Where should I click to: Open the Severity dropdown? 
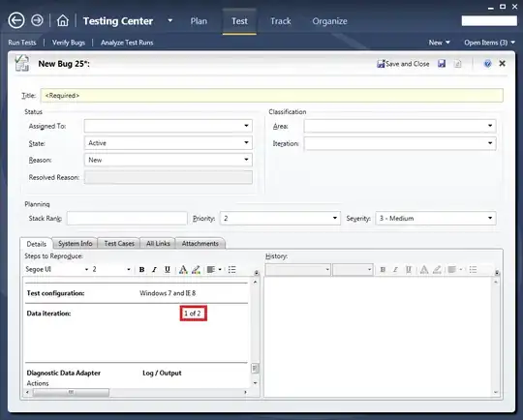pos(490,219)
